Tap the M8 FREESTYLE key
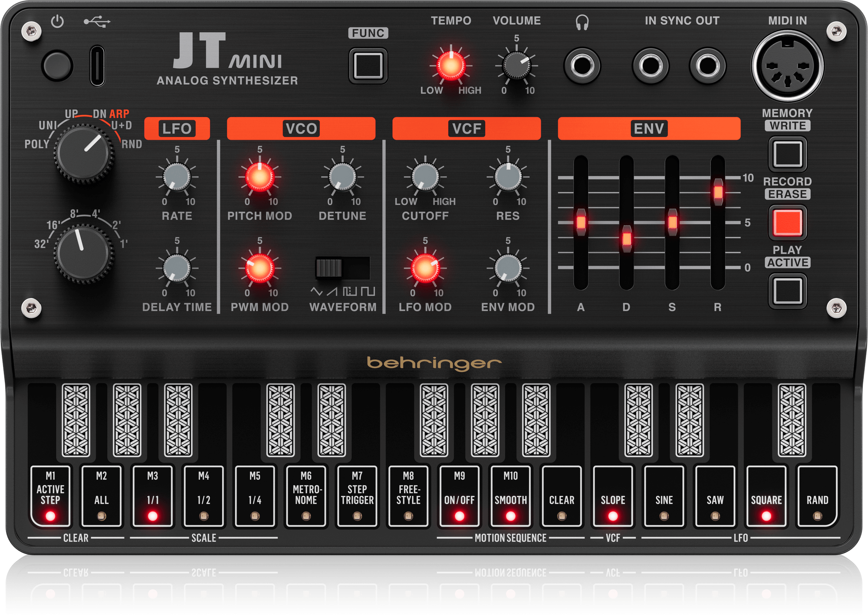 coord(408,496)
